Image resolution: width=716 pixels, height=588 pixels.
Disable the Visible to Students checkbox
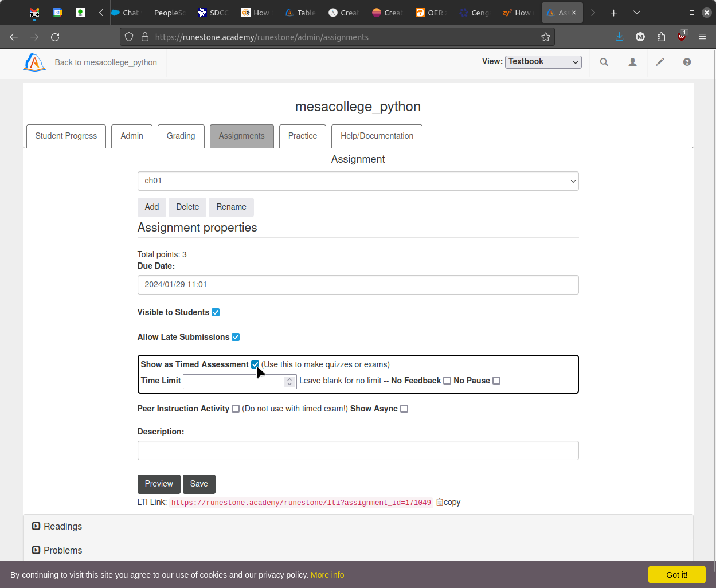(216, 312)
